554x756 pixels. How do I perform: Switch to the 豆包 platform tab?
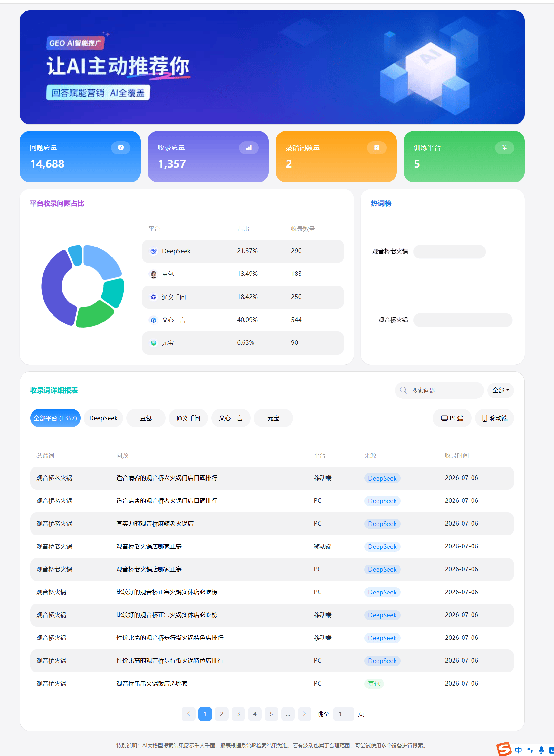pyautogui.click(x=146, y=418)
